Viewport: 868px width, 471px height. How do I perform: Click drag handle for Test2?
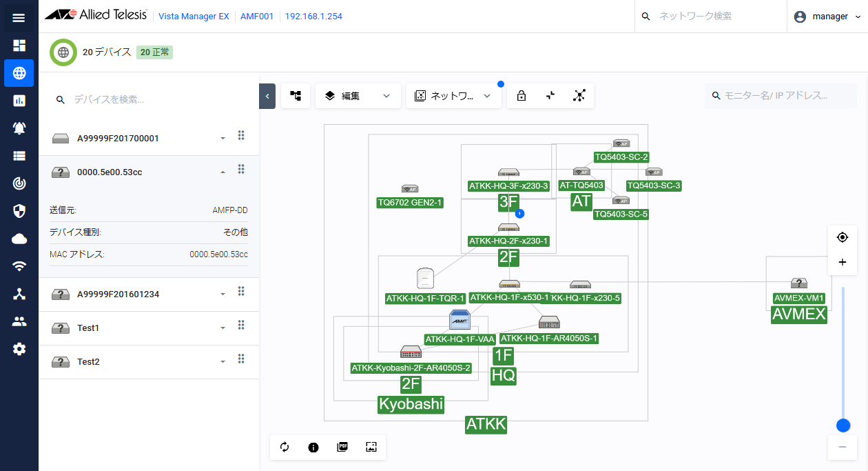(241, 359)
